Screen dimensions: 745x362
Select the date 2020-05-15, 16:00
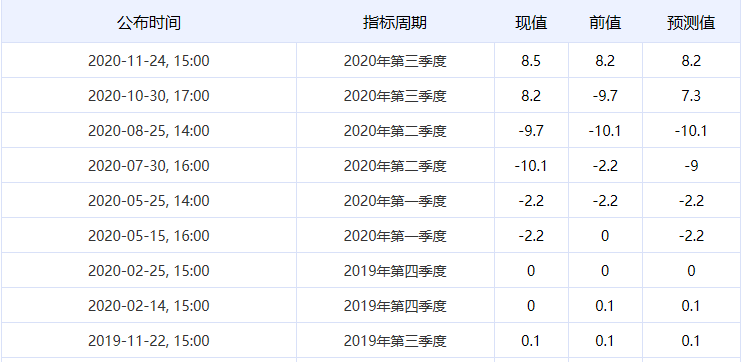pyautogui.click(x=149, y=236)
